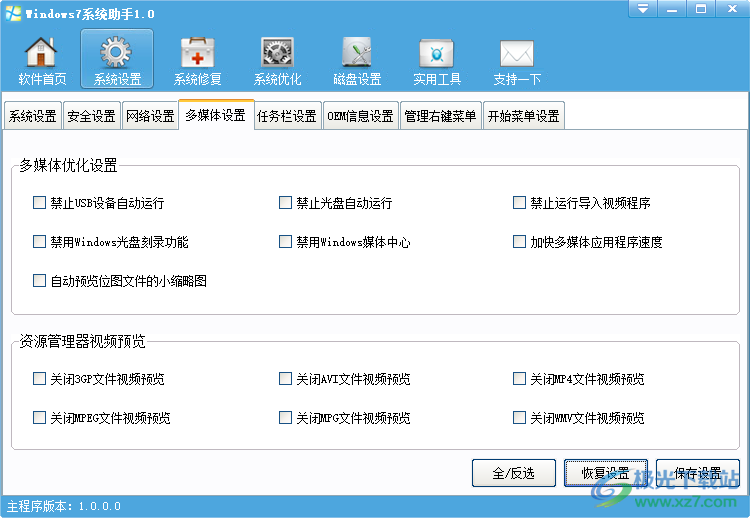Screen dimensions: 750x518
Task: Open 系统修复 first-aid kit icon
Action: (197, 59)
